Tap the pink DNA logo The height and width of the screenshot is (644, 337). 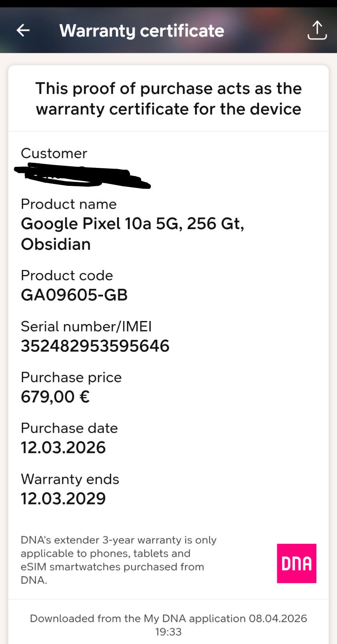296,563
